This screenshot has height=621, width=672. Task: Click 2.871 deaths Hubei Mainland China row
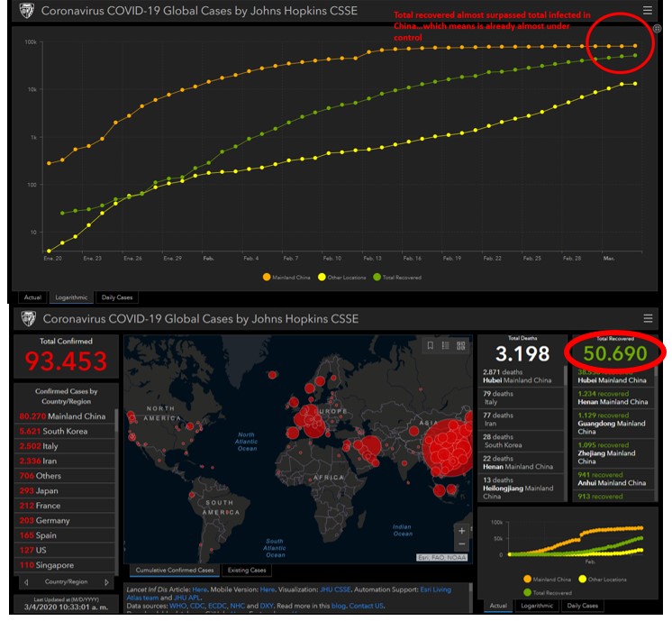521,376
